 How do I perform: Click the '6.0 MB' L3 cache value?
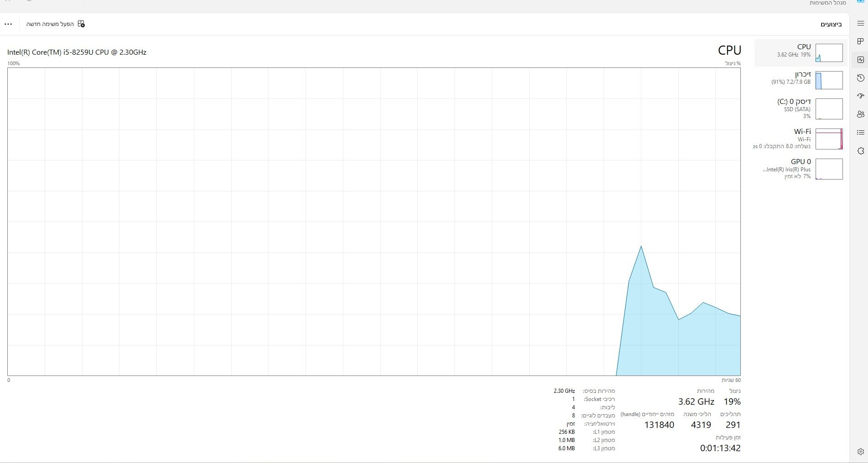click(x=567, y=448)
